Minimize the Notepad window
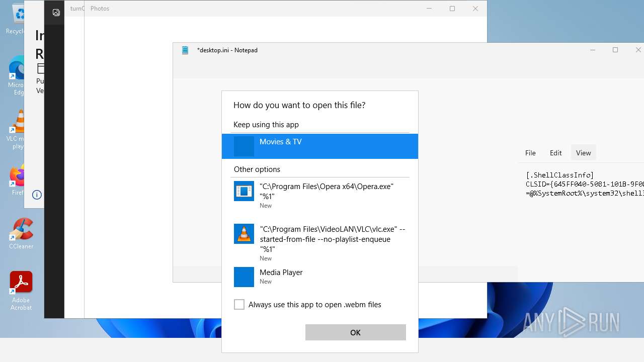Screen dimensions: 644x362 (x=593, y=50)
